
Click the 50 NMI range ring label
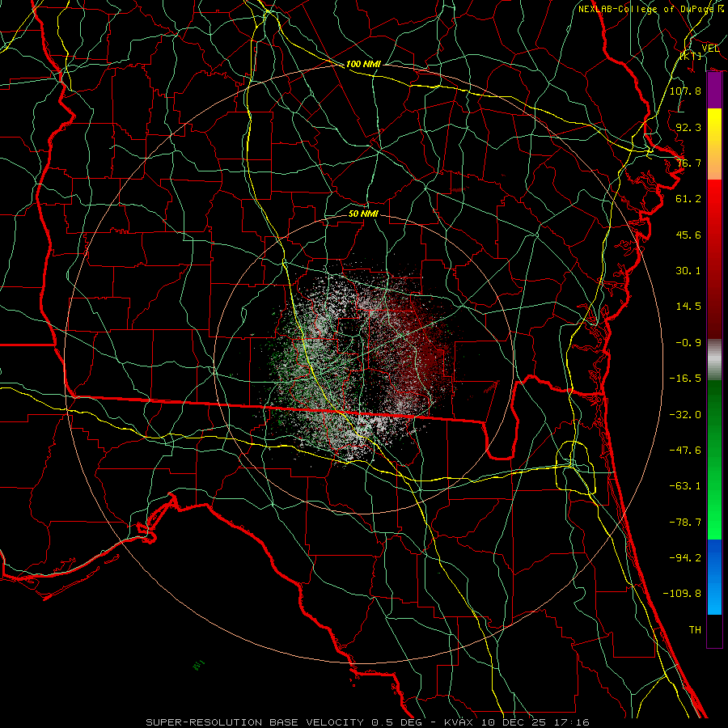coord(363,214)
